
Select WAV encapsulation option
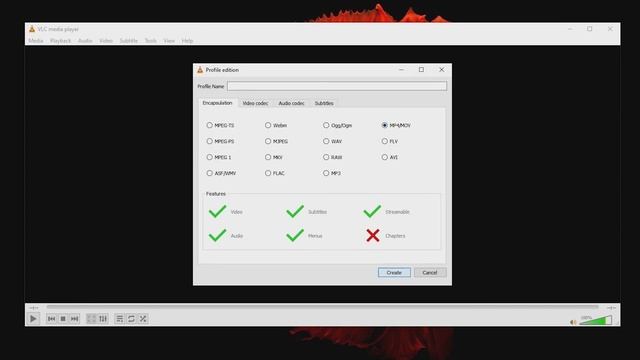coord(333,141)
